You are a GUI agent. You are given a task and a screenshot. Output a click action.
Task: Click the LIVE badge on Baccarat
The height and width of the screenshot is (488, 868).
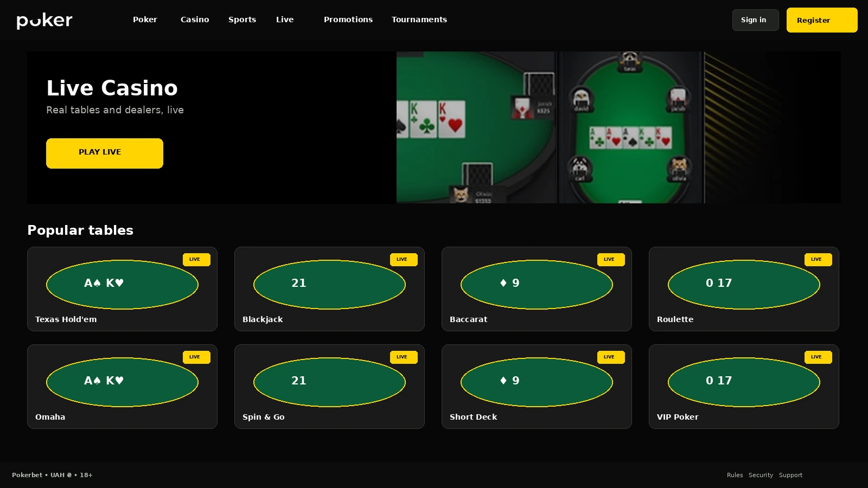pyautogui.click(x=611, y=260)
